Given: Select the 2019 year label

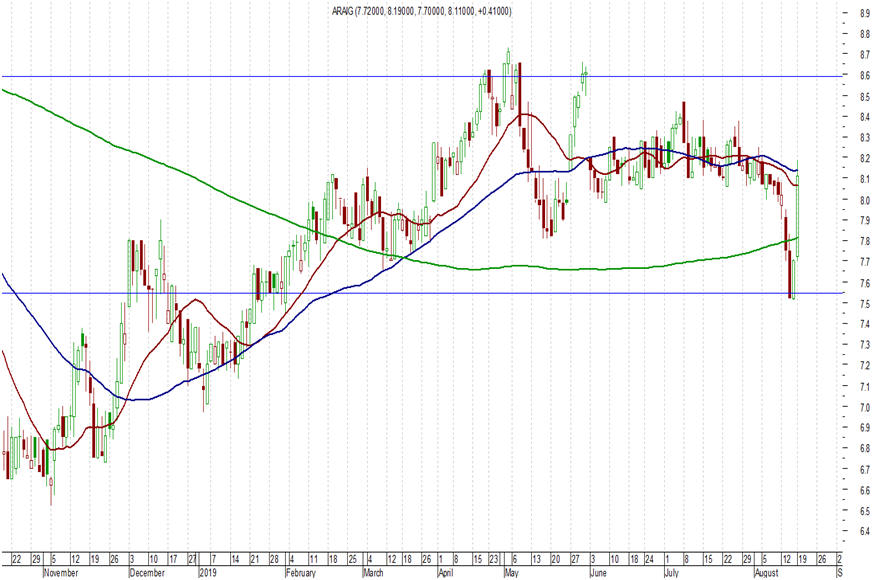Looking at the screenshot, I should (208, 573).
